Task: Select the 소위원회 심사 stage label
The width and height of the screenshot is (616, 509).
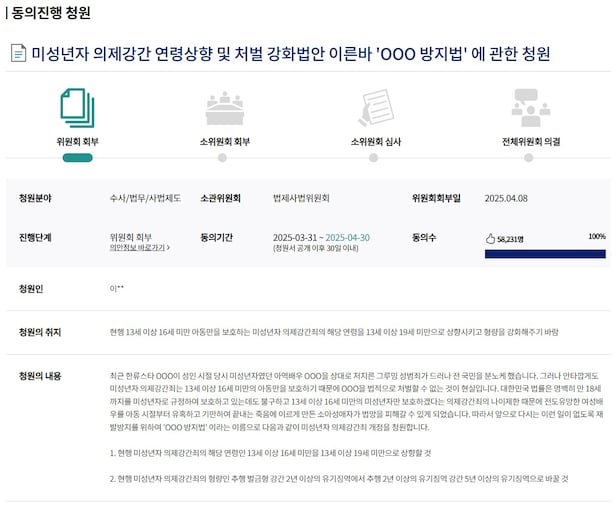Action: click(375, 142)
